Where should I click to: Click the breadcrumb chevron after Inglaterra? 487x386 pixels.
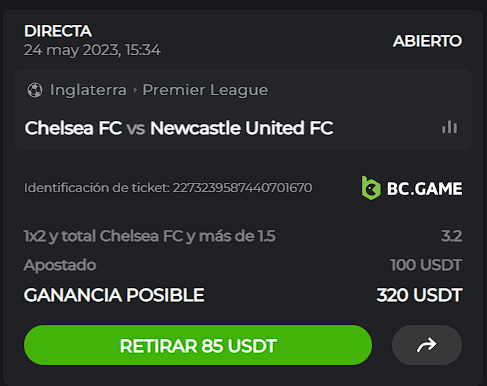tap(135, 90)
